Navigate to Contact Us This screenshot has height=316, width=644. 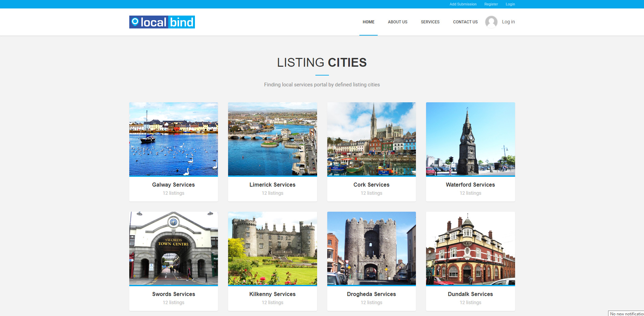465,22
